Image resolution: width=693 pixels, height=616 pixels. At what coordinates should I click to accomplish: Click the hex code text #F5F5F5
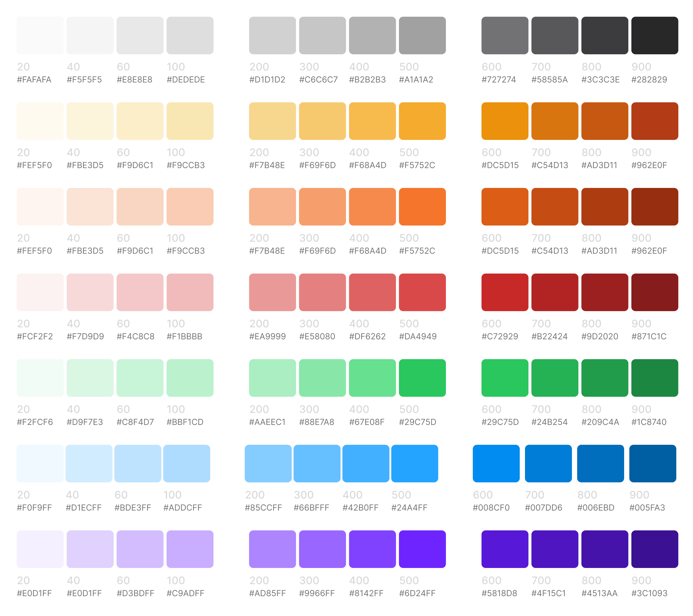[x=84, y=80]
